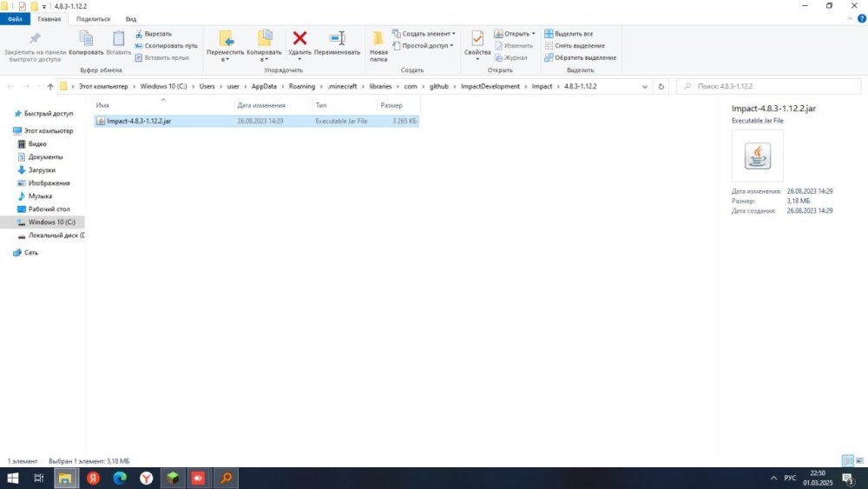The width and height of the screenshot is (868, 489).
Task: Click ImpactDevelopment in the address path
Action: pyautogui.click(x=490, y=86)
